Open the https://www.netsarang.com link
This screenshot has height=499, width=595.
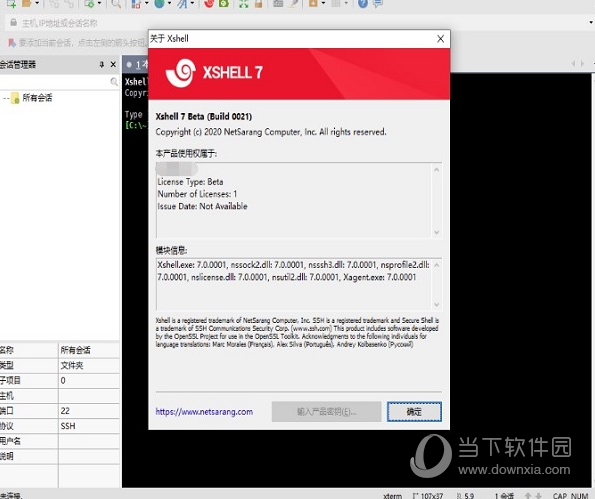[x=204, y=412]
